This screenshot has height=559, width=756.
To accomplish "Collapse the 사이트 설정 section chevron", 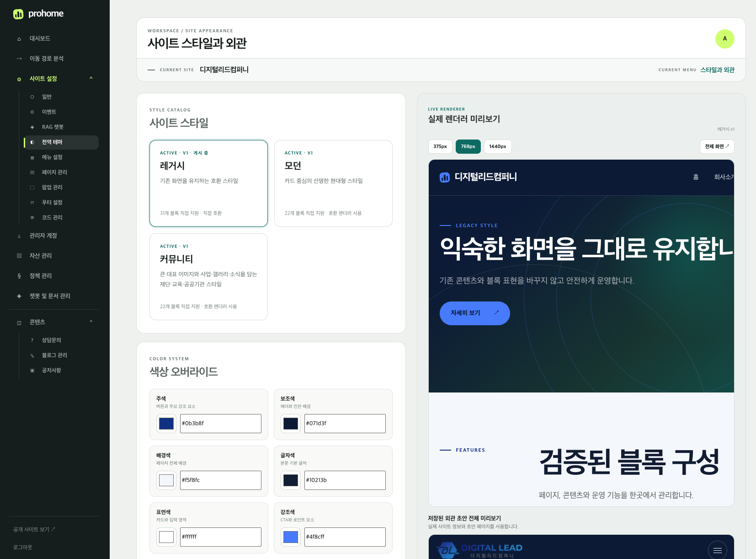I will [91, 78].
